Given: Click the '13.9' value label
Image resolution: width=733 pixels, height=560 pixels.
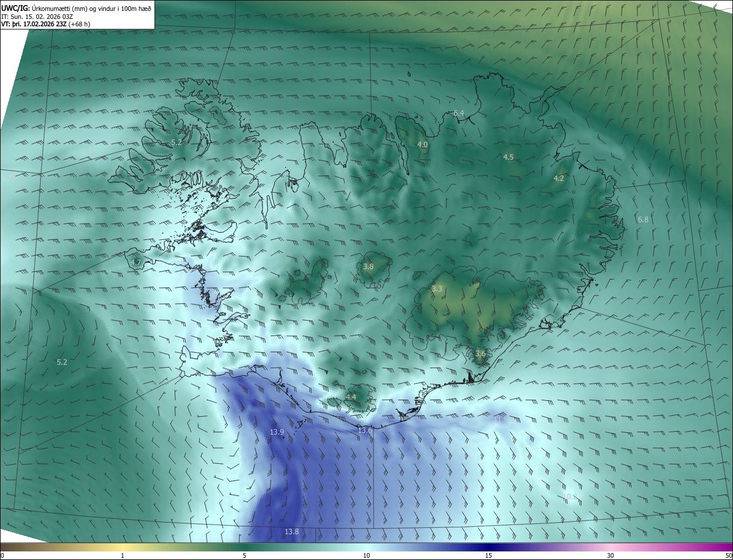Looking at the screenshot, I should [277, 432].
